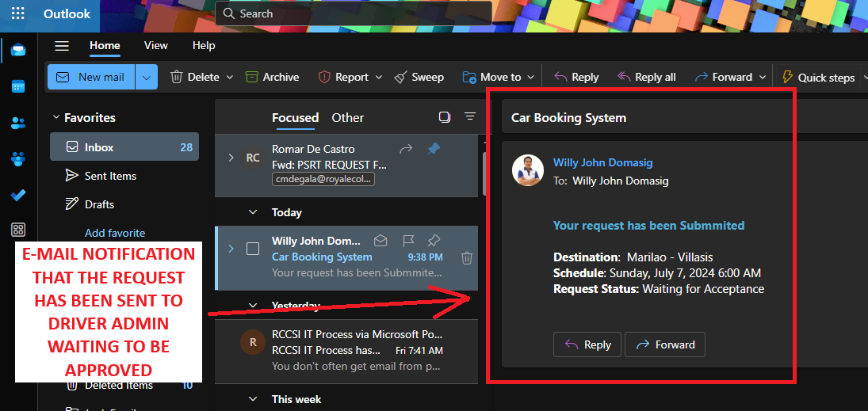
Task: Open More apps in left app rail
Action: [18, 230]
